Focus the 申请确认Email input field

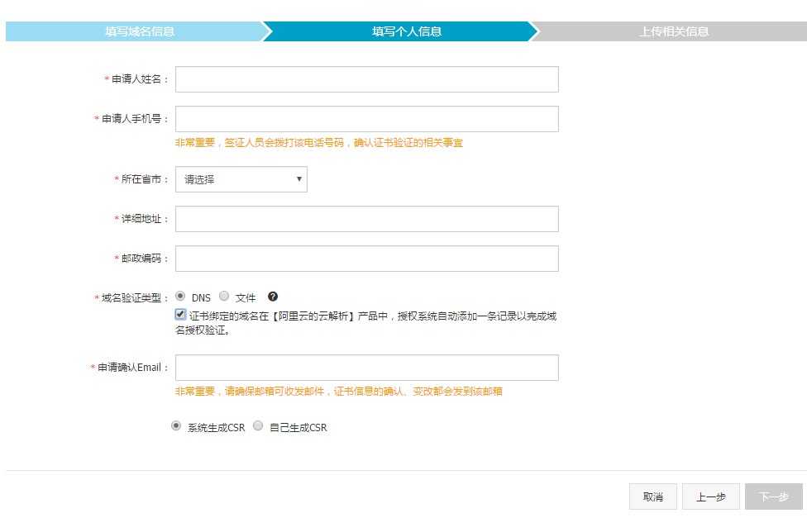366,367
